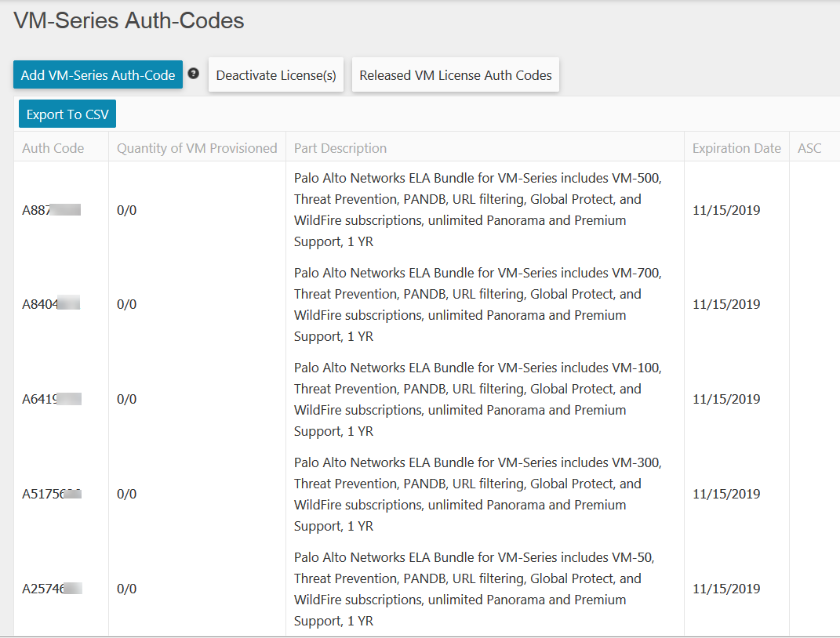Open Released VM License Auth Codes
This screenshot has height=638, width=840.
tap(456, 75)
